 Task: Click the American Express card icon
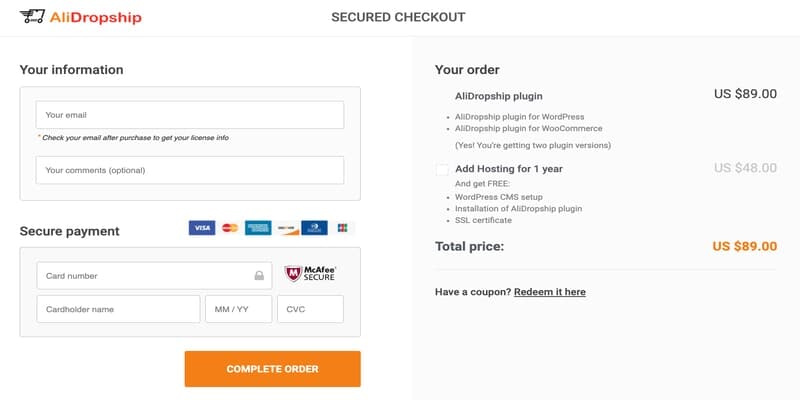(258, 228)
